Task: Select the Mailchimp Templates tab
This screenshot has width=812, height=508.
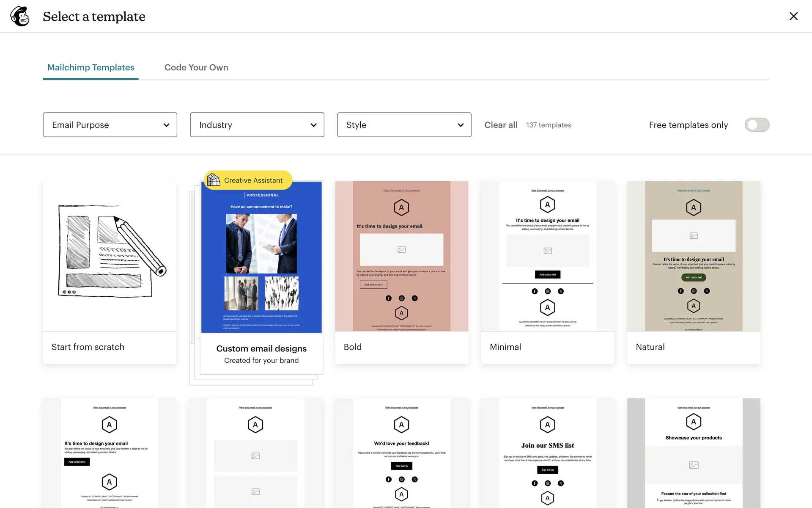Action: click(91, 67)
